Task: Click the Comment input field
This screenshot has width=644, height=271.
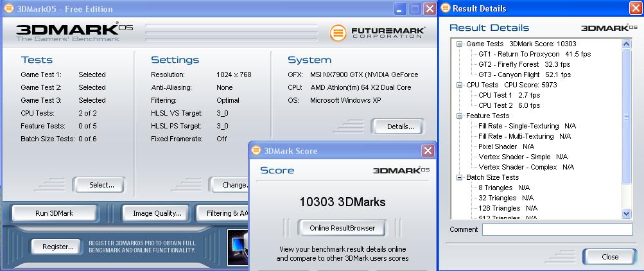Action: 557,229
